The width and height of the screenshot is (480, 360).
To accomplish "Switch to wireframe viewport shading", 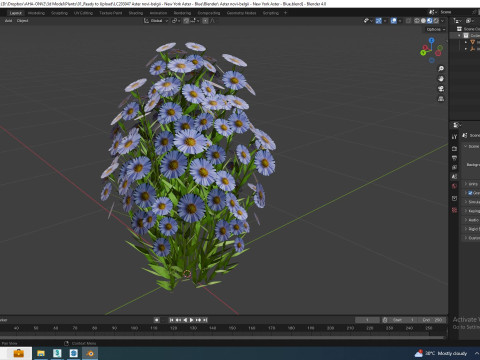I will tap(417, 21).
